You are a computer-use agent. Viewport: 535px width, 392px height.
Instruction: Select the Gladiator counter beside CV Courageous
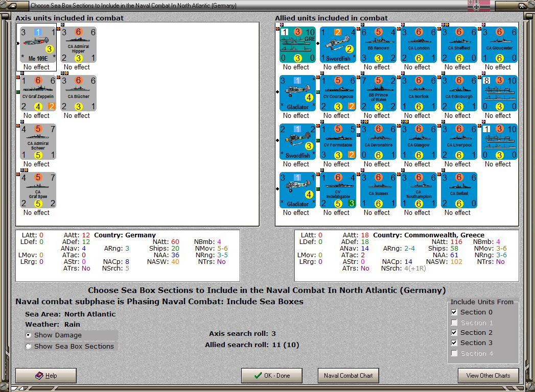297,93
